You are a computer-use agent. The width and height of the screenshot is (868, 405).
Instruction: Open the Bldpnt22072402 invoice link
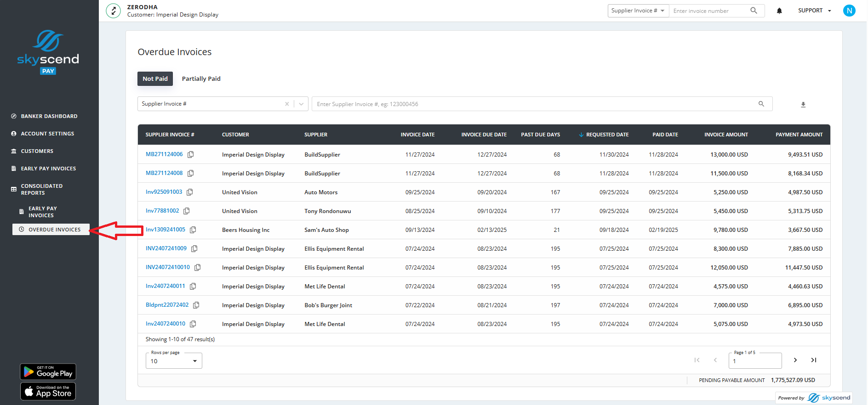[167, 305]
